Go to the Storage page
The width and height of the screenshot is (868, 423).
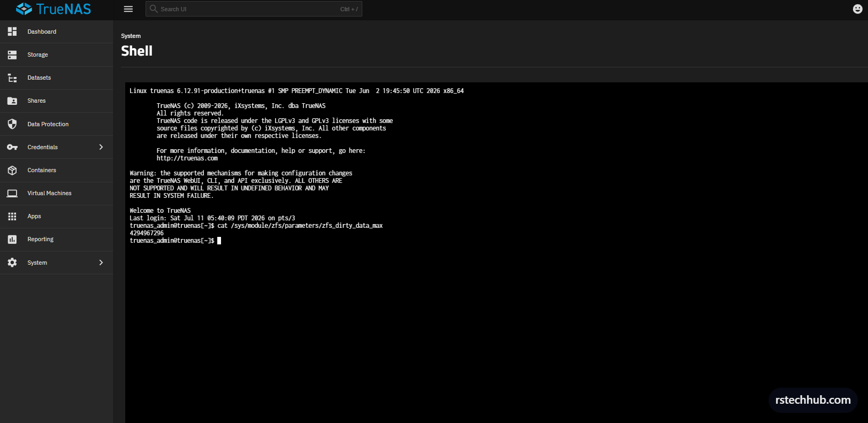pos(56,55)
